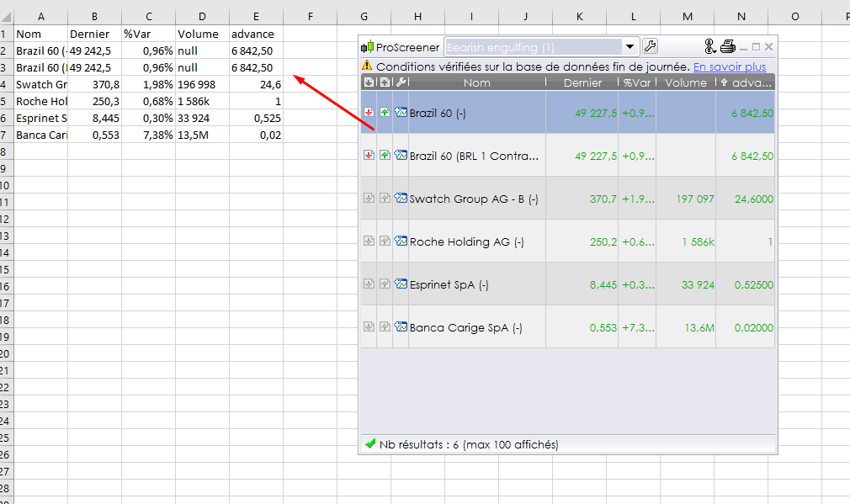Open chart icon for Swatch Group AG
The image size is (850, 504).
tap(401, 198)
